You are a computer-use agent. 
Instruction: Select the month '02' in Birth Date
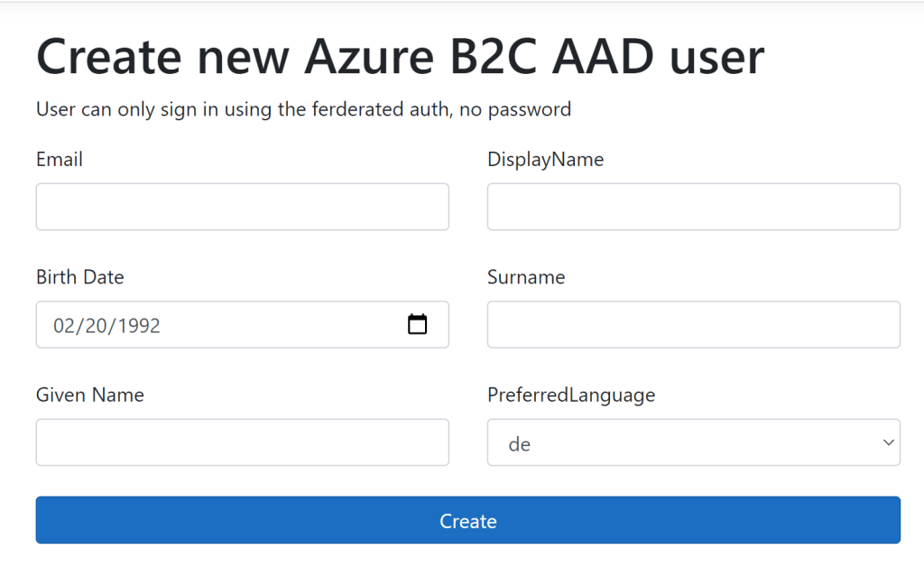click(x=64, y=326)
